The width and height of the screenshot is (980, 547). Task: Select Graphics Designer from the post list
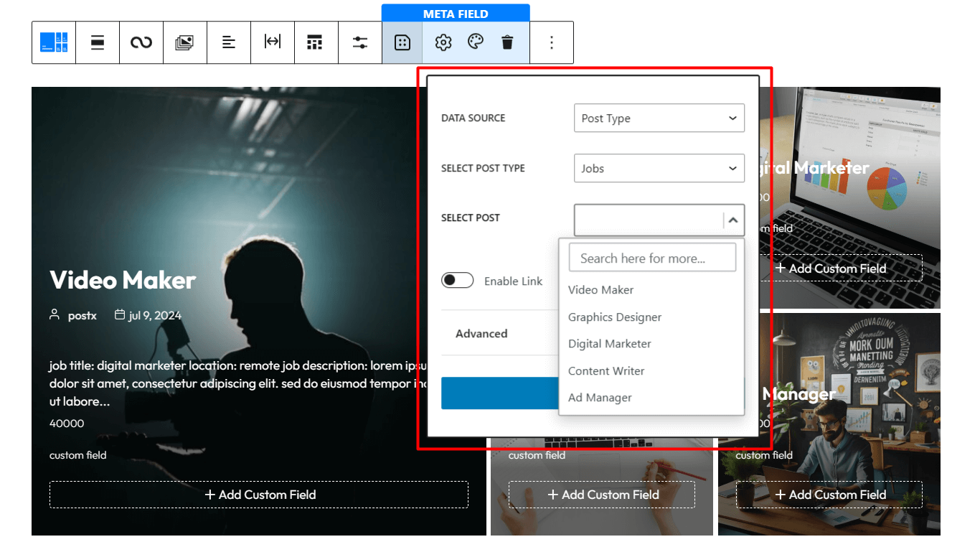tap(615, 317)
